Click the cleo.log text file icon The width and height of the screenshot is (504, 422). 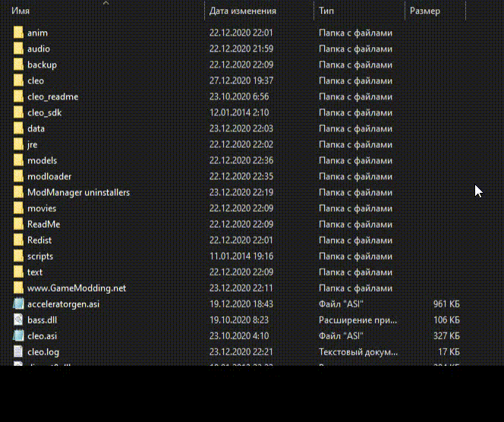19,351
